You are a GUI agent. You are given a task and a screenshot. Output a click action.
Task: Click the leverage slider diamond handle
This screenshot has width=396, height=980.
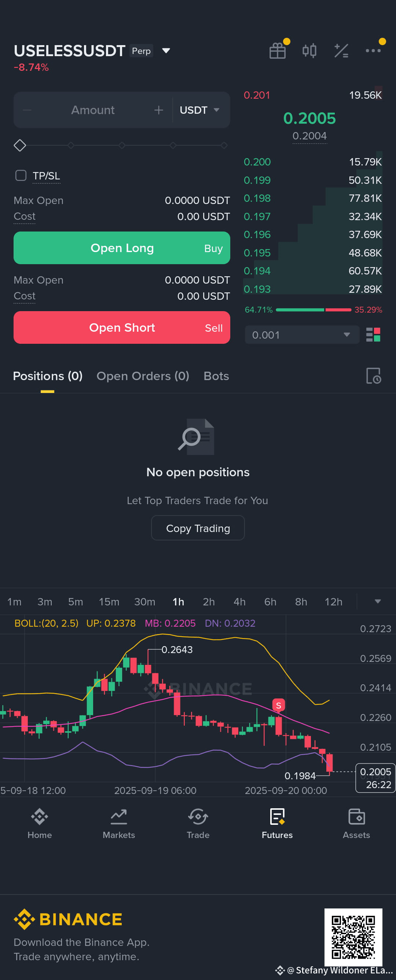pyautogui.click(x=20, y=145)
